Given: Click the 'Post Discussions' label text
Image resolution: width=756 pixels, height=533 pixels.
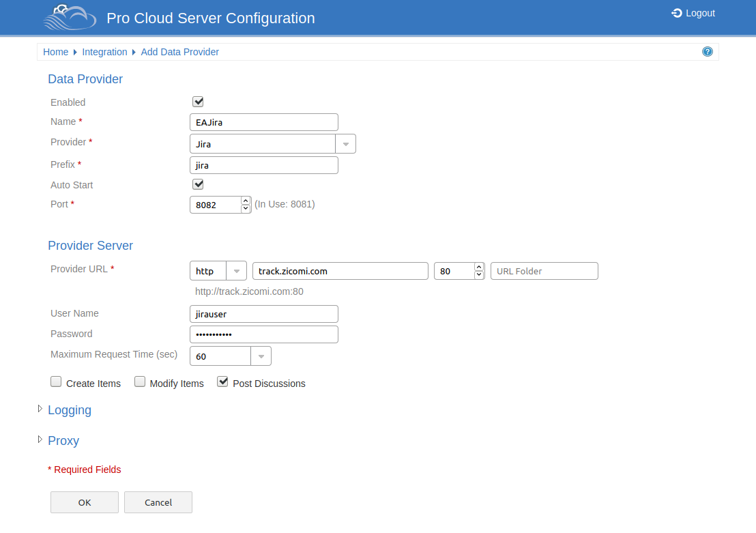Looking at the screenshot, I should tap(269, 384).
